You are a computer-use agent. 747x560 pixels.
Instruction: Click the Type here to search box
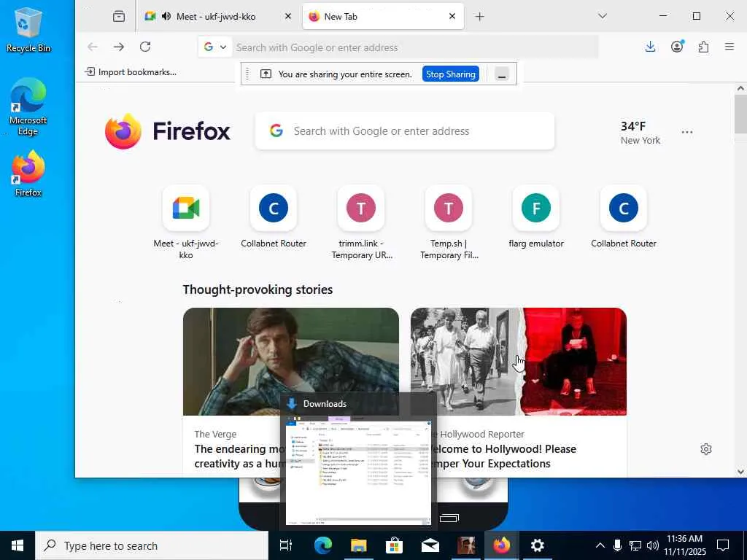(152, 545)
